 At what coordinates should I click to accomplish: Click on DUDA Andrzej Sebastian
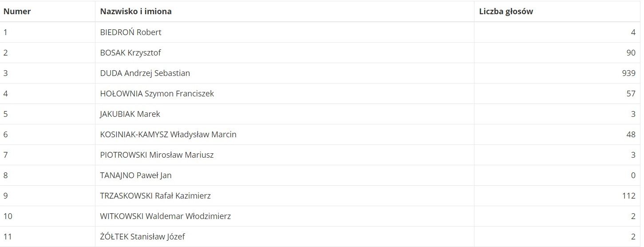[145, 73]
